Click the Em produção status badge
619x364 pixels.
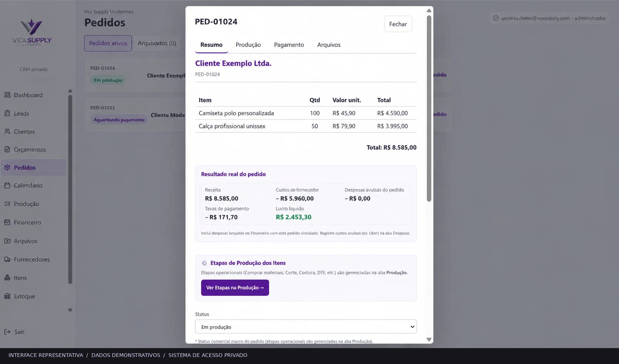[x=108, y=80]
